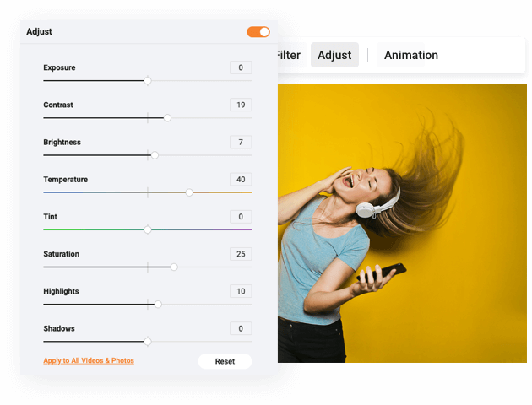Image resolution: width=532 pixels, height=405 pixels.
Task: Click the Brightness label
Action: click(x=62, y=142)
